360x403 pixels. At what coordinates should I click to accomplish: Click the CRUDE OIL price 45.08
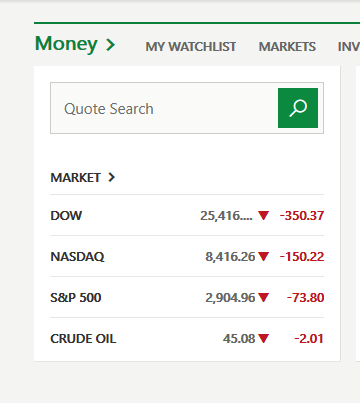tap(239, 339)
